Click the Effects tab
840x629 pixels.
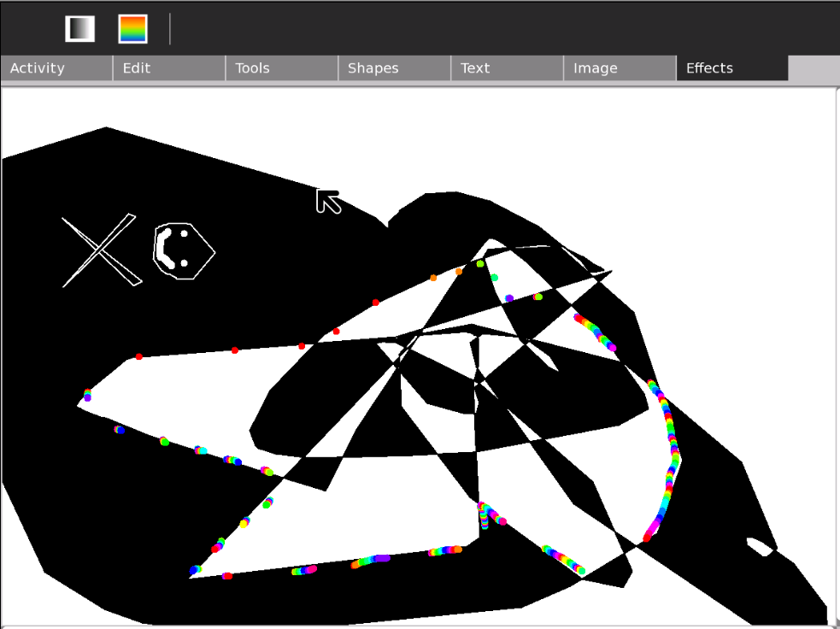coord(732,68)
